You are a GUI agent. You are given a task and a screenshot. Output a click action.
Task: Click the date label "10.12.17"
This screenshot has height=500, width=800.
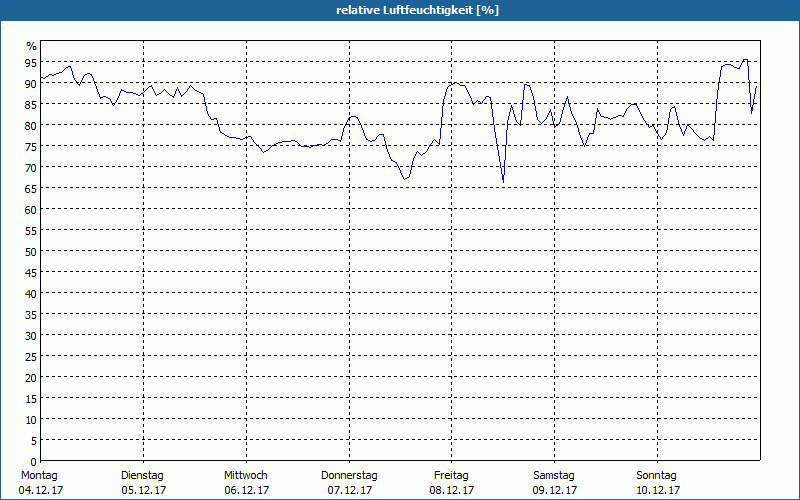(x=657, y=490)
